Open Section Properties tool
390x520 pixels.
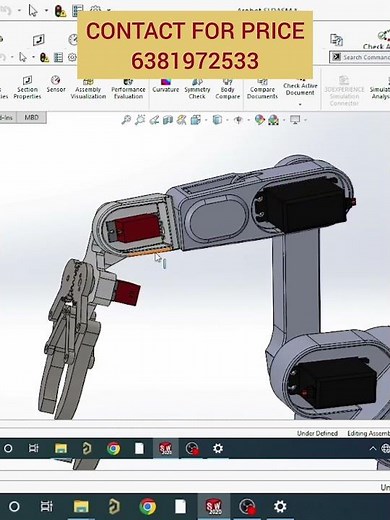[27, 88]
